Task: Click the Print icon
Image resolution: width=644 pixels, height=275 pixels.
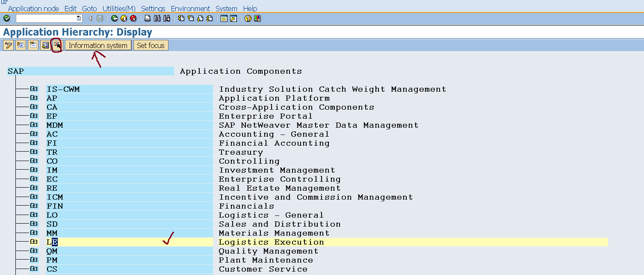Action: [x=148, y=18]
